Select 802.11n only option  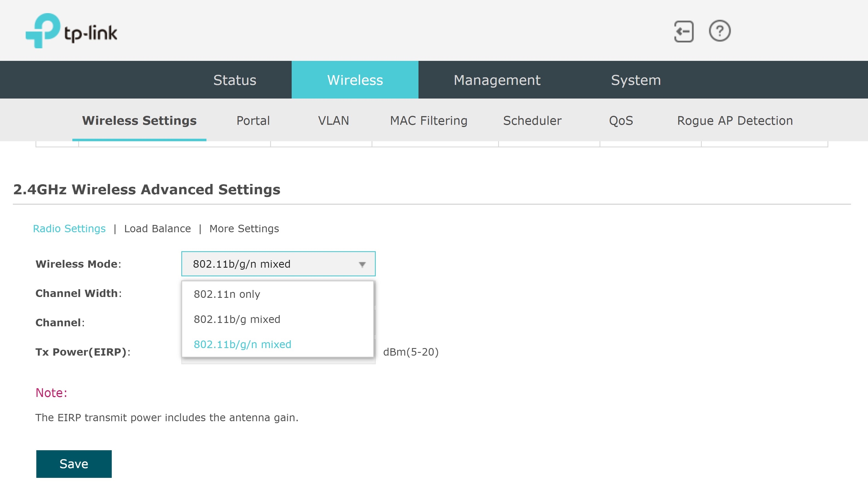pos(227,294)
